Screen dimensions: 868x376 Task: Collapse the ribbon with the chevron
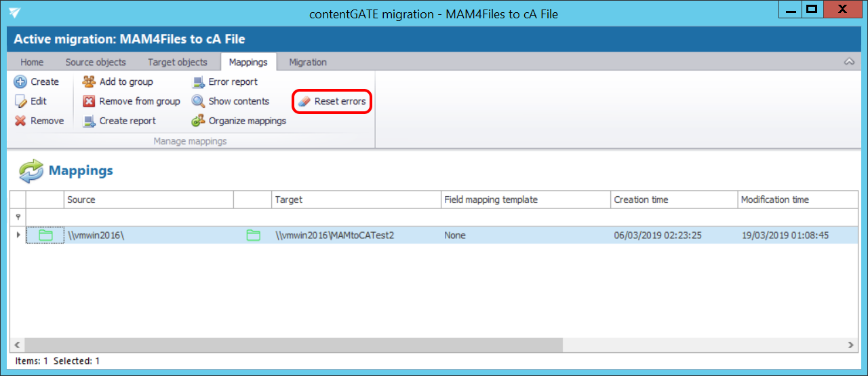(x=849, y=62)
